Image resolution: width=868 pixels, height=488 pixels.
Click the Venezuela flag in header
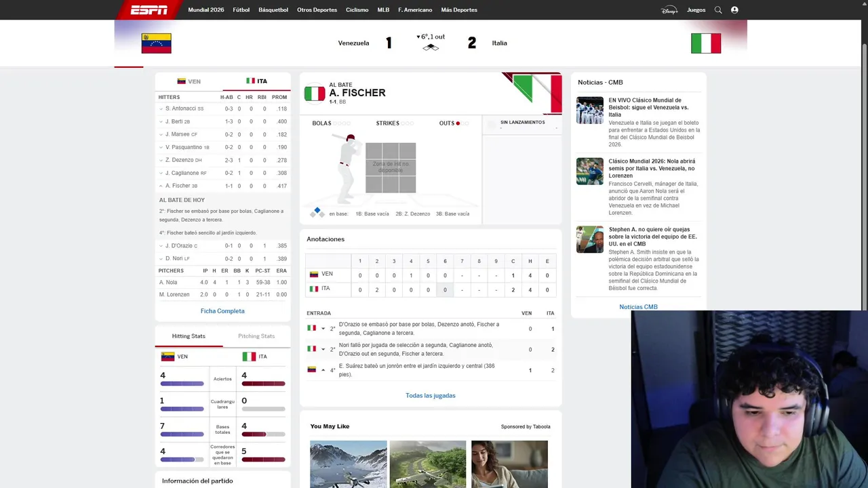point(156,43)
